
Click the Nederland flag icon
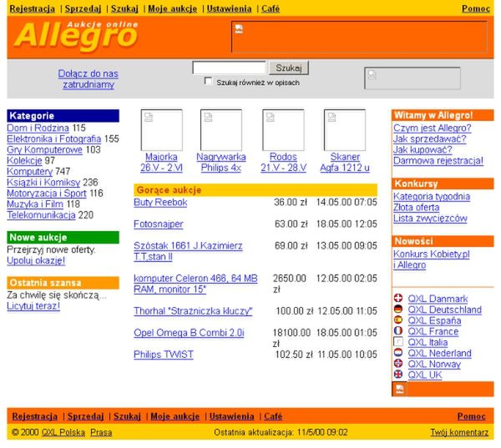point(398,353)
